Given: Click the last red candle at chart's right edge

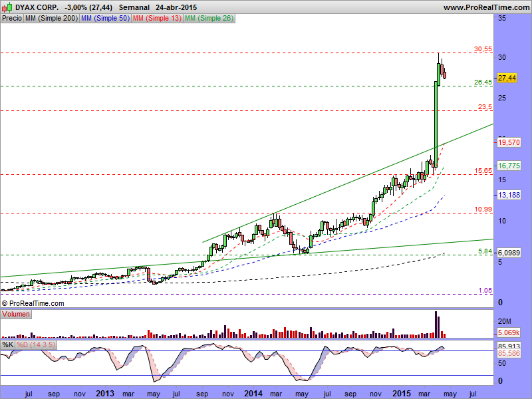Looking at the screenshot, I should click(x=444, y=75).
